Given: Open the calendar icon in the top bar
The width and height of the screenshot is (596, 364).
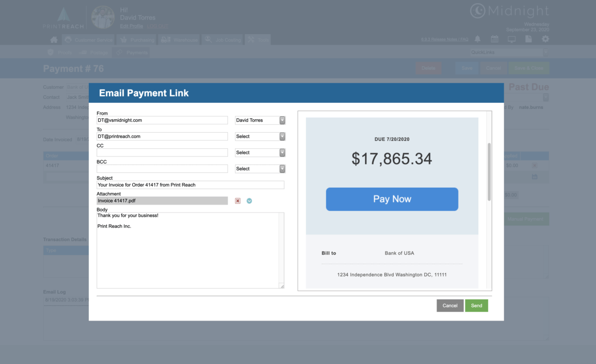Looking at the screenshot, I should 494,39.
